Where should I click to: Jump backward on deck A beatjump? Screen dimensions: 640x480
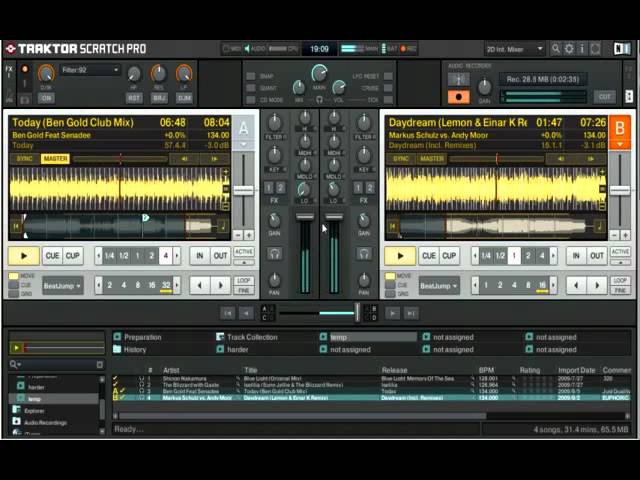(x=200, y=285)
